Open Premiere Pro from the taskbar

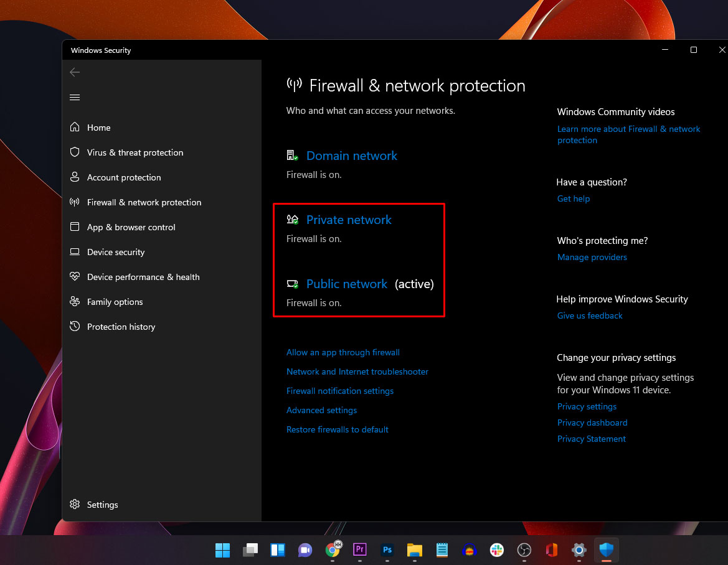pos(359,550)
